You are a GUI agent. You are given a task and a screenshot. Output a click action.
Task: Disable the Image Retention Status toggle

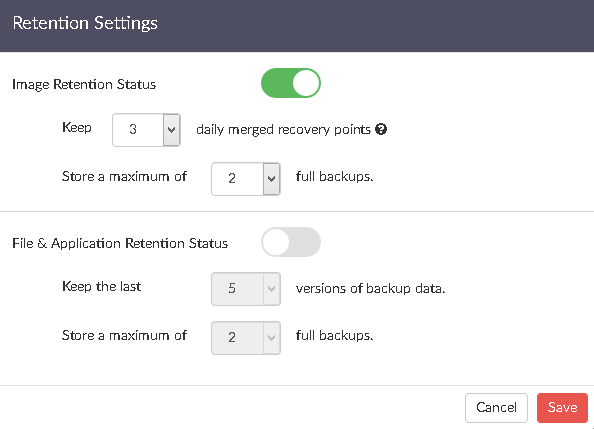click(x=291, y=83)
